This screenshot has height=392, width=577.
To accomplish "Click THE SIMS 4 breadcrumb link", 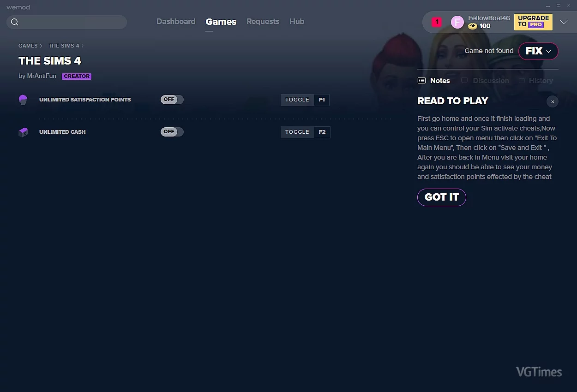I will coord(64,46).
